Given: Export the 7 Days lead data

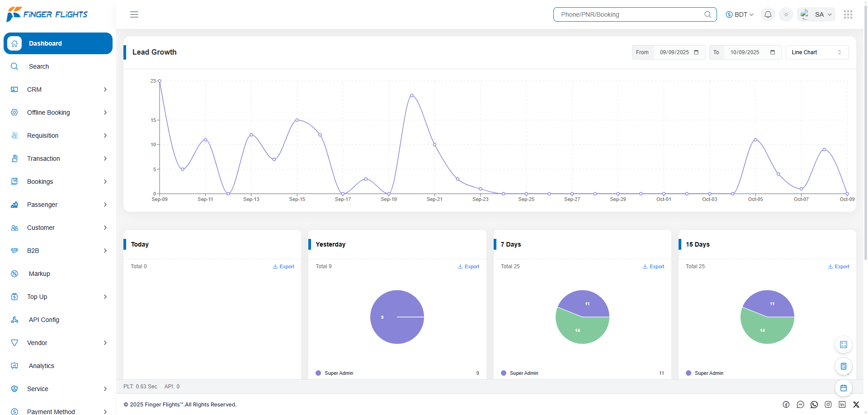Looking at the screenshot, I should tap(654, 266).
